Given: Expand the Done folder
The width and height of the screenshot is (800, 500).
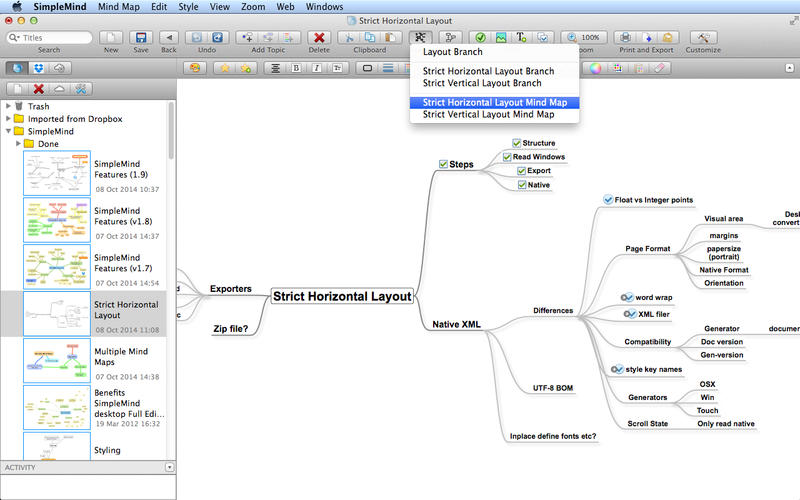Looking at the screenshot, I should (19, 144).
